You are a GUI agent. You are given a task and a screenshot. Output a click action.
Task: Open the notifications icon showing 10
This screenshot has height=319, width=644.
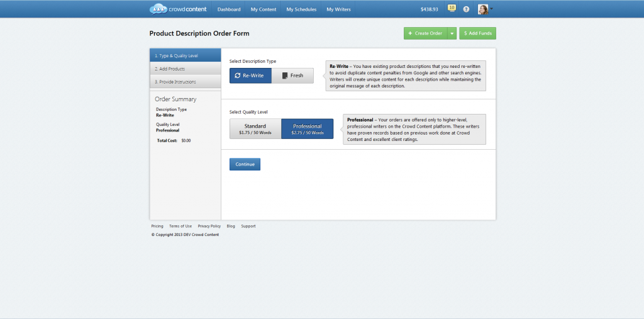click(x=452, y=8)
